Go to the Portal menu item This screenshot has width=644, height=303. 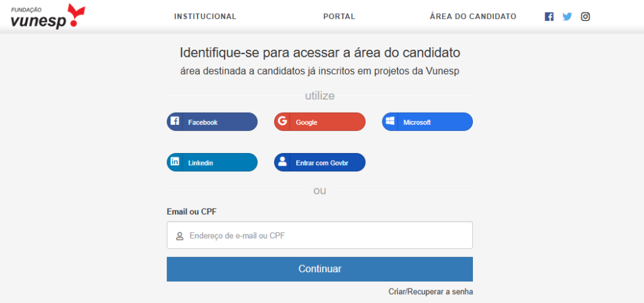click(x=339, y=16)
